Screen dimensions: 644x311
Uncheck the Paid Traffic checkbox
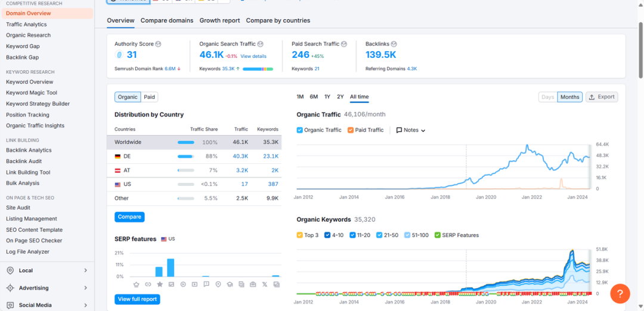(x=351, y=130)
